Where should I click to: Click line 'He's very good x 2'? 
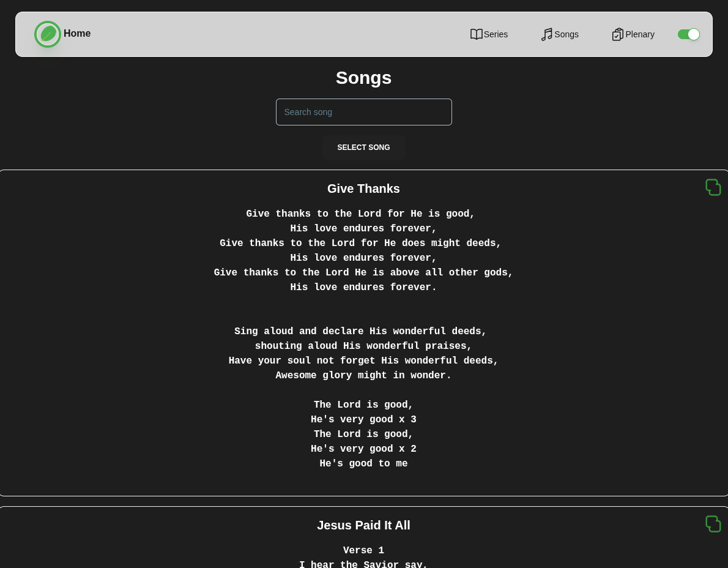coord(363,449)
